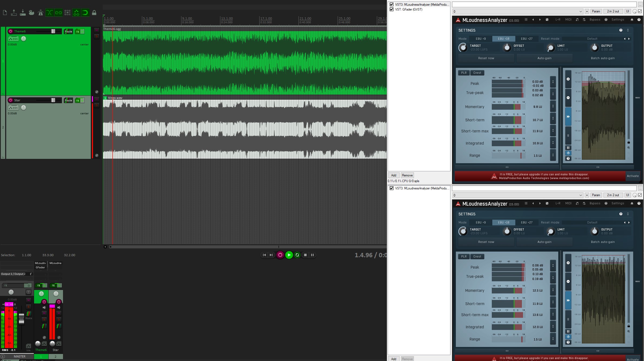
Task: Toggle master mono/stereo button in mixer
Action: [x=28, y=292]
